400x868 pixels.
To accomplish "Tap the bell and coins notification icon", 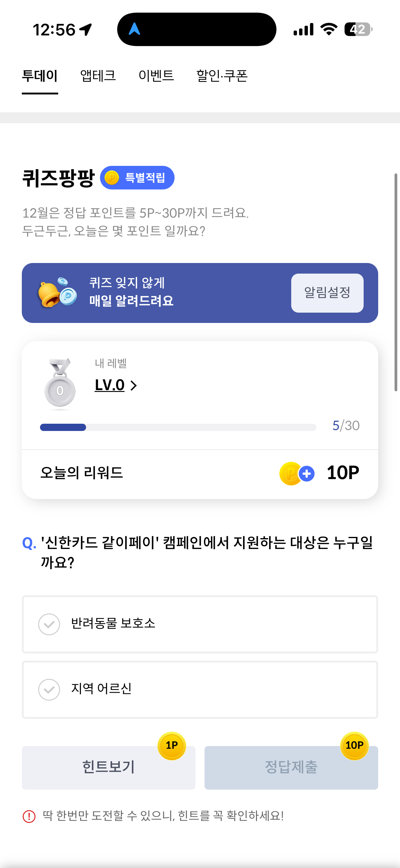I will tap(58, 292).
